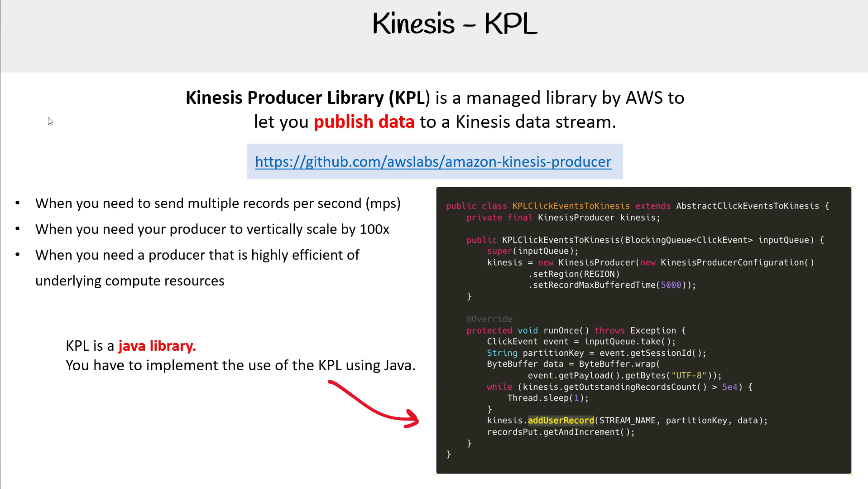Click code line "while (kinesis.getOutstandingRecordsCount() > 5e4)"
This screenshot has width=868, height=489.
coord(620,387)
